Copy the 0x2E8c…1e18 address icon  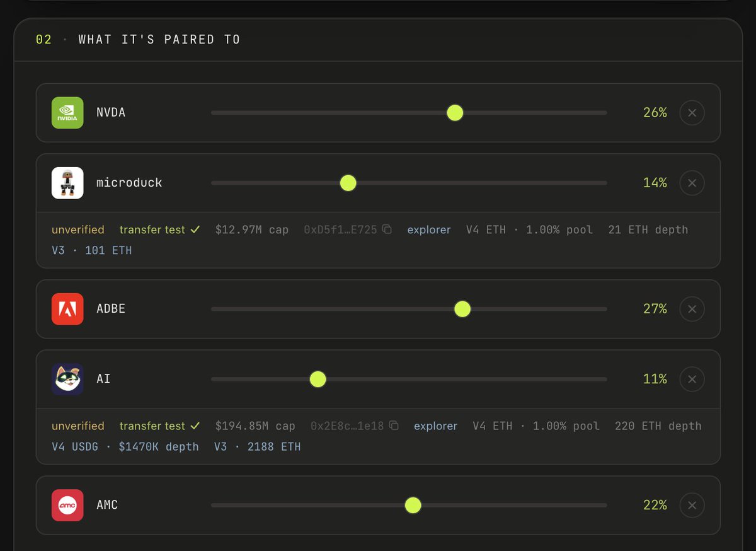(394, 426)
